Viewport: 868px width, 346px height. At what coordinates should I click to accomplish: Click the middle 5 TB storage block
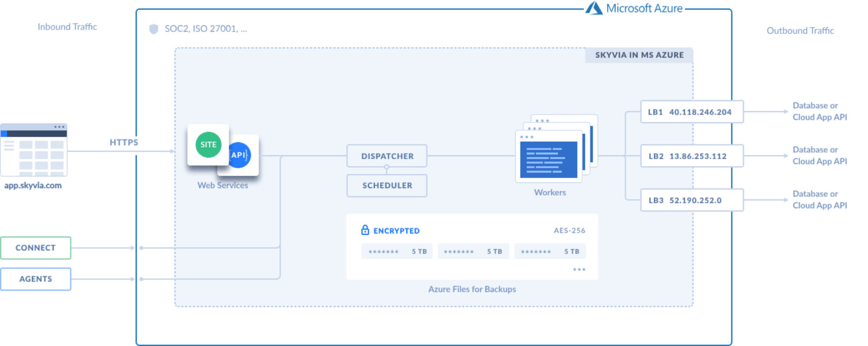473,251
